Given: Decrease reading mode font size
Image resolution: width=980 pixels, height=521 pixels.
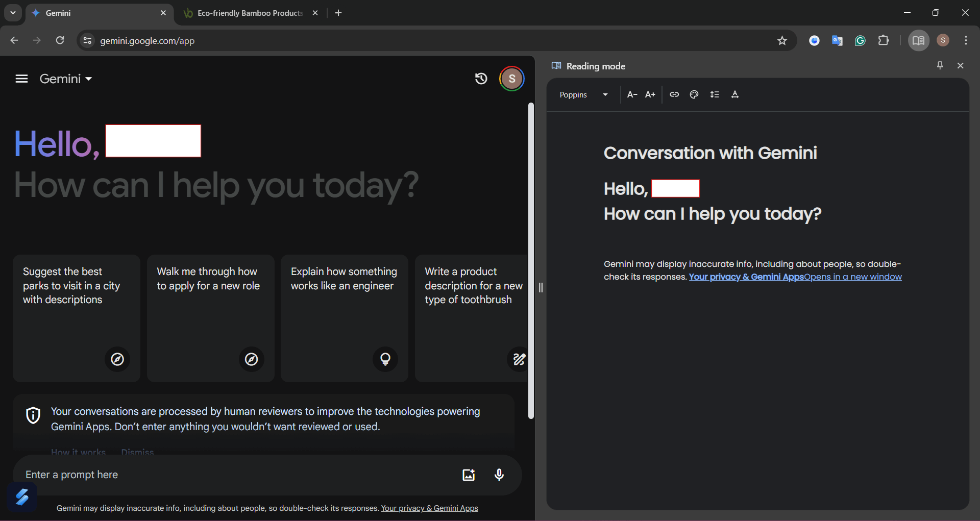Looking at the screenshot, I should (632, 94).
